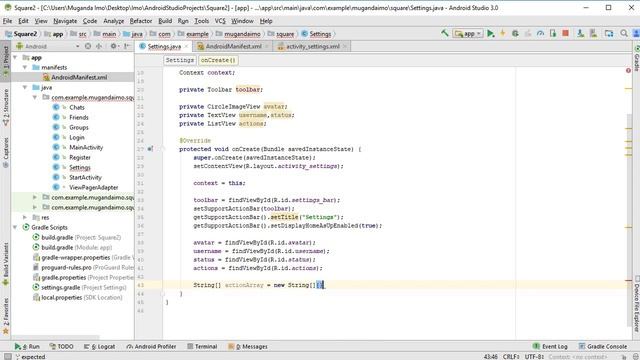
Task: Click the square navigation bar breadcrumb
Action: tap(281, 34)
